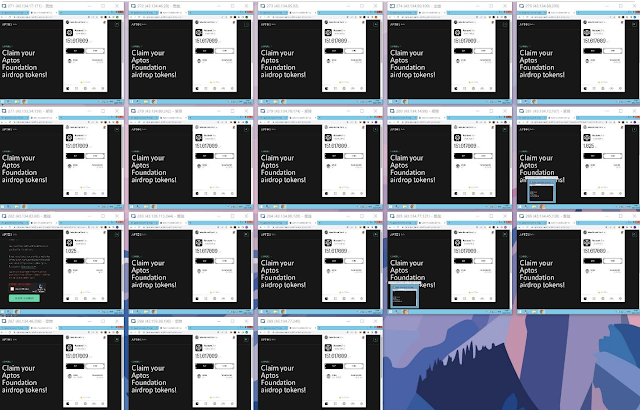Image resolution: width=640 pixels, height=410 pixels.
Task: Click system tray clock in window 271
Action: pyautogui.click(x=118, y=102)
